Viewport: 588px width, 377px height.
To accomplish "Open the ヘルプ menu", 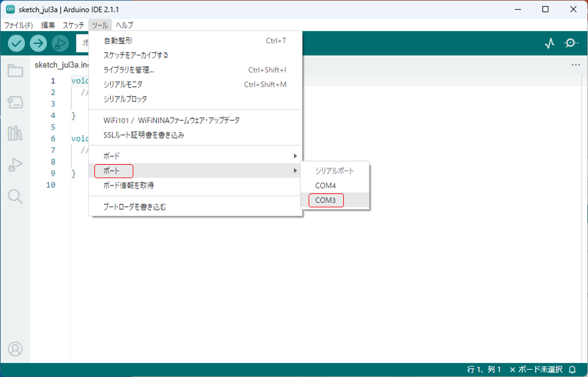I will point(124,25).
